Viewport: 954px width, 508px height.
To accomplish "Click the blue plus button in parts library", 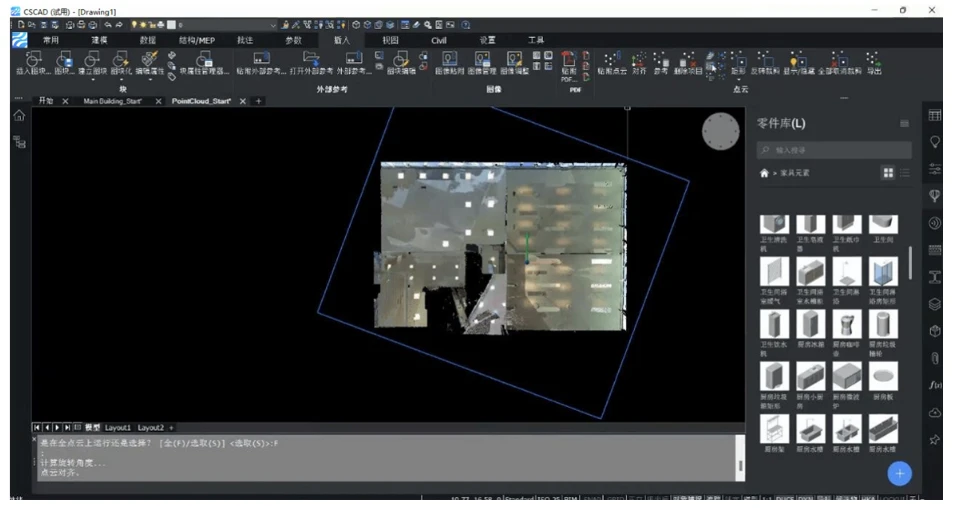I will tap(899, 473).
